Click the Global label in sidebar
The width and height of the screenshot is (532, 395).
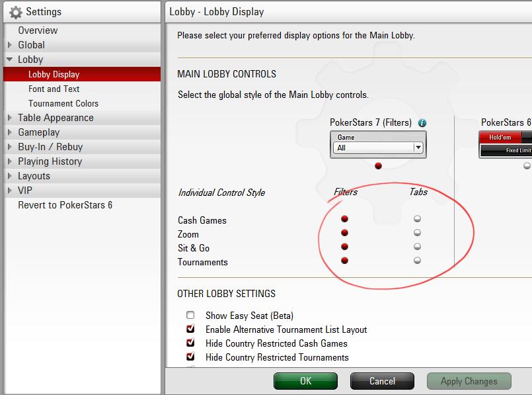pyautogui.click(x=31, y=45)
